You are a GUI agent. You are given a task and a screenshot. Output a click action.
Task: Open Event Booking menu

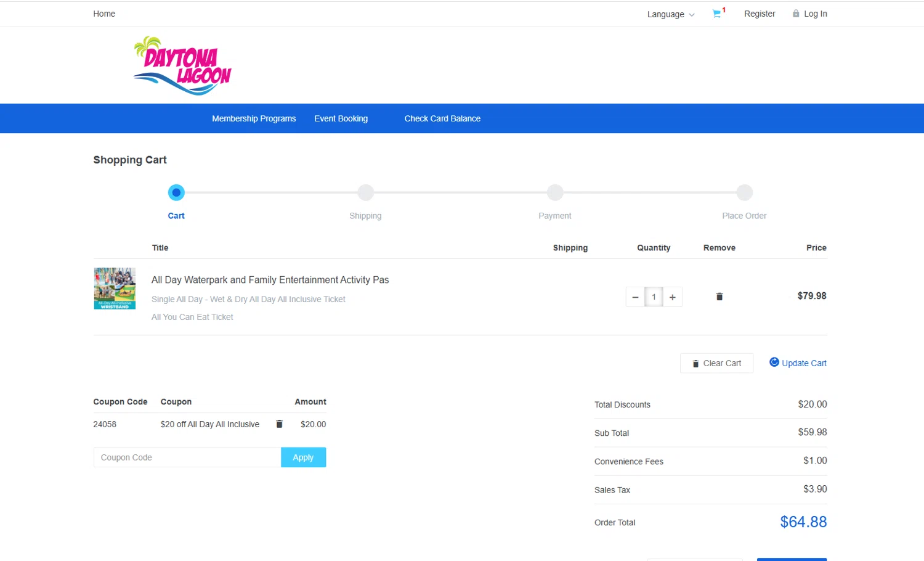(341, 118)
